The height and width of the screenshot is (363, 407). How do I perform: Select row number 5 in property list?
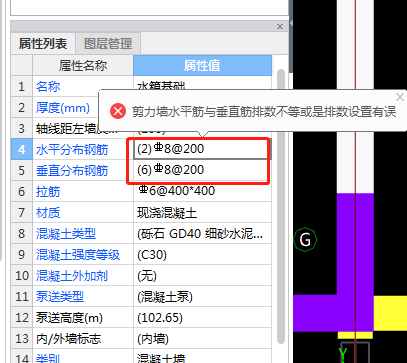tap(22, 170)
